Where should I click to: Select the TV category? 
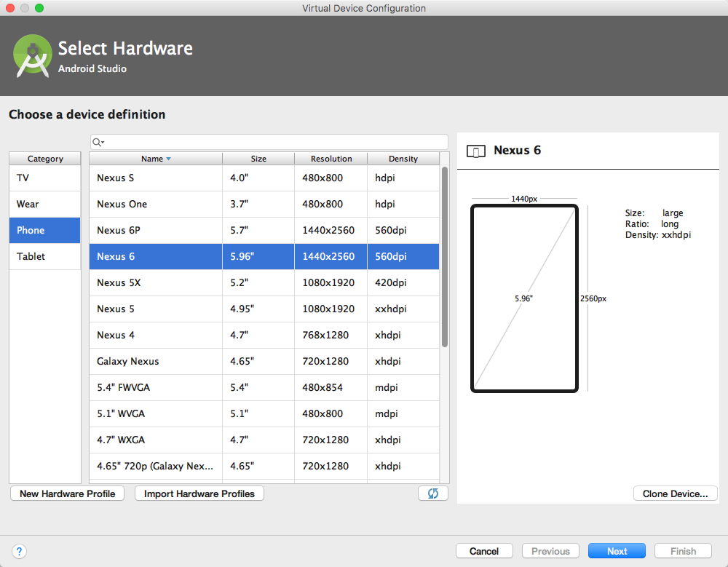click(x=45, y=178)
